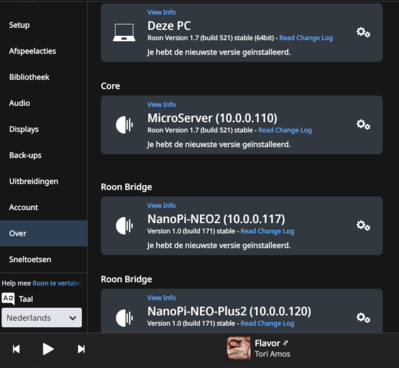399x368 pixels.
Task: Click View Info for Deze PC
Action: click(x=161, y=12)
